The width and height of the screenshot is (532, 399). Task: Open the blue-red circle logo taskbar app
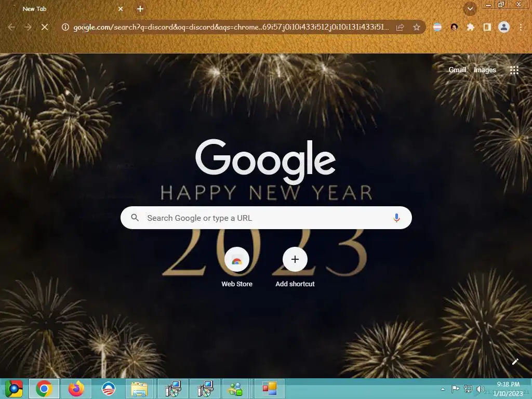(x=109, y=389)
